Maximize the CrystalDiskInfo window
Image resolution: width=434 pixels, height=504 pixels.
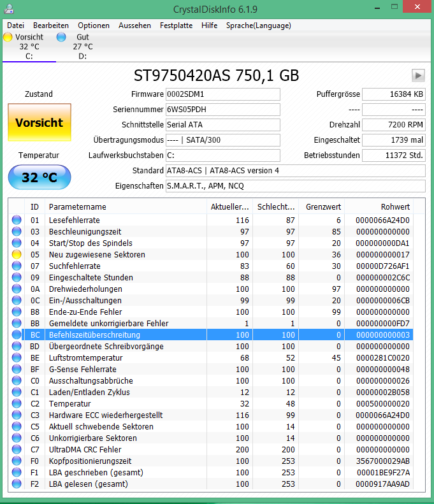coord(394,7)
